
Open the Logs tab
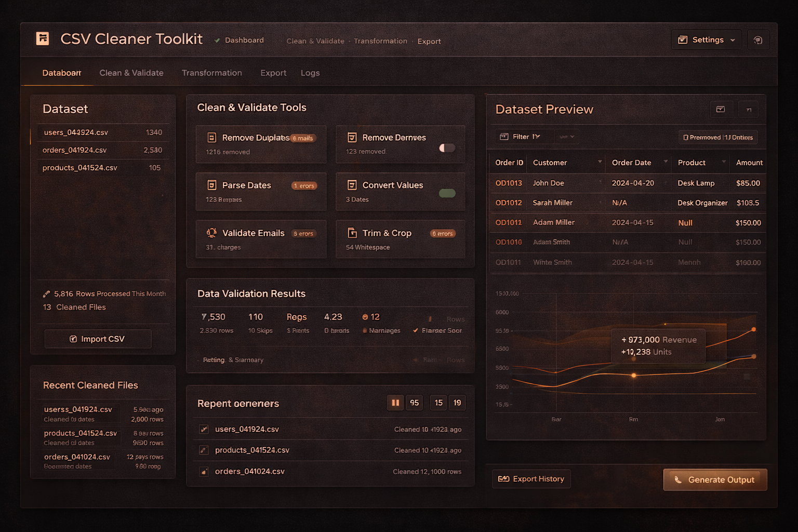[310, 73]
